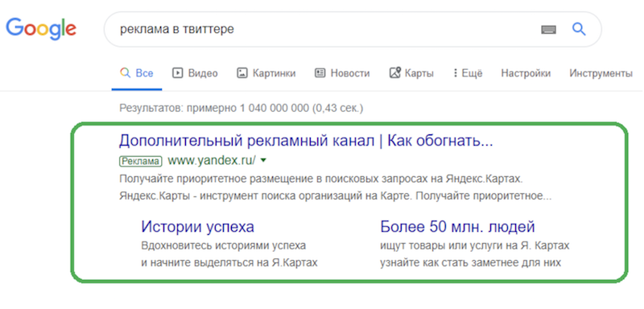644x309 pixels.
Task: Click the Google logo
Action: pyautogui.click(x=41, y=29)
